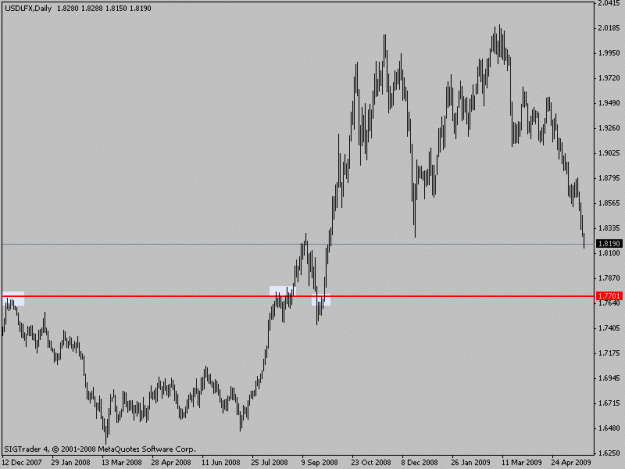Click the 9 Sep 2008 date label
625x469 pixels.
[320, 463]
